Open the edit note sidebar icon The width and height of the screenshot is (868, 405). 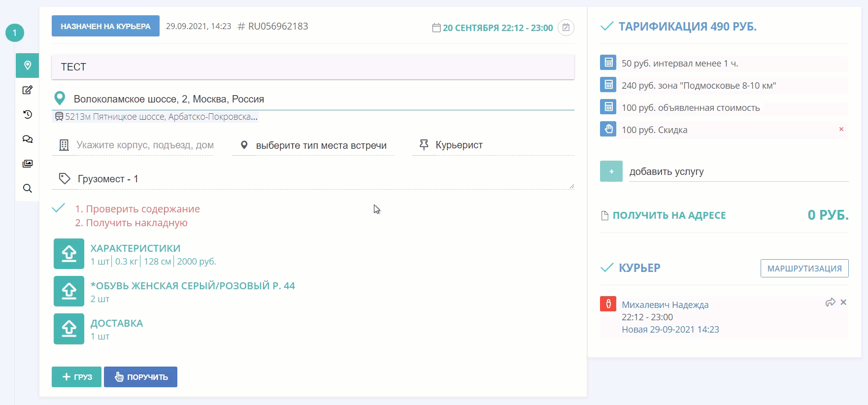[x=28, y=90]
